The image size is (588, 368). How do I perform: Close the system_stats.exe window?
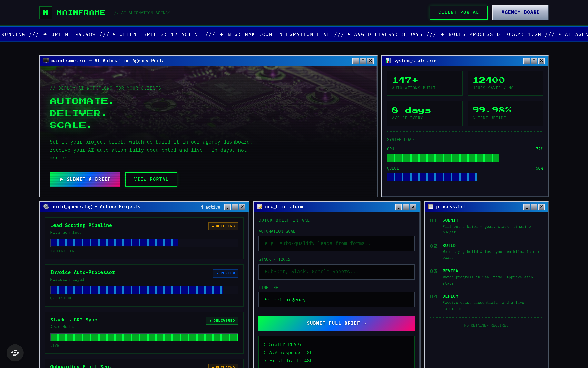click(x=541, y=61)
